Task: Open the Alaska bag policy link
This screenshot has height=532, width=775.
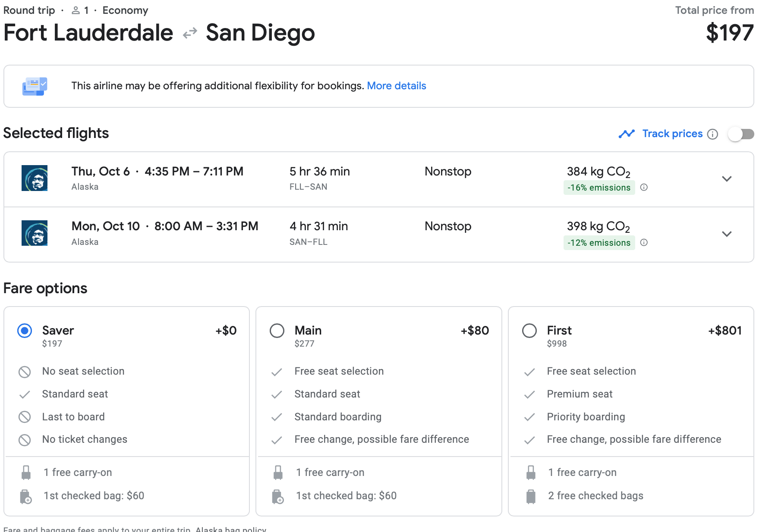Action: 230,529
